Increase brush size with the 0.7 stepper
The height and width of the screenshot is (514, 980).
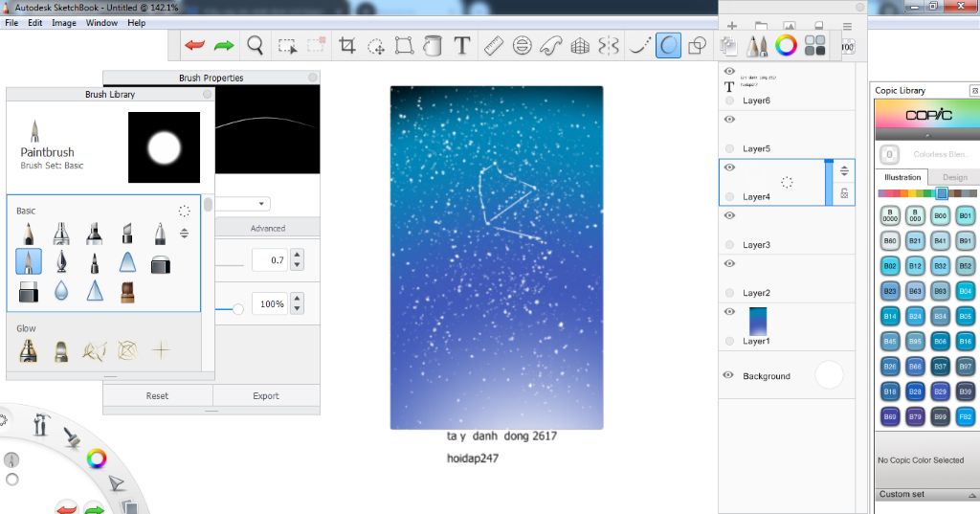[x=298, y=256]
